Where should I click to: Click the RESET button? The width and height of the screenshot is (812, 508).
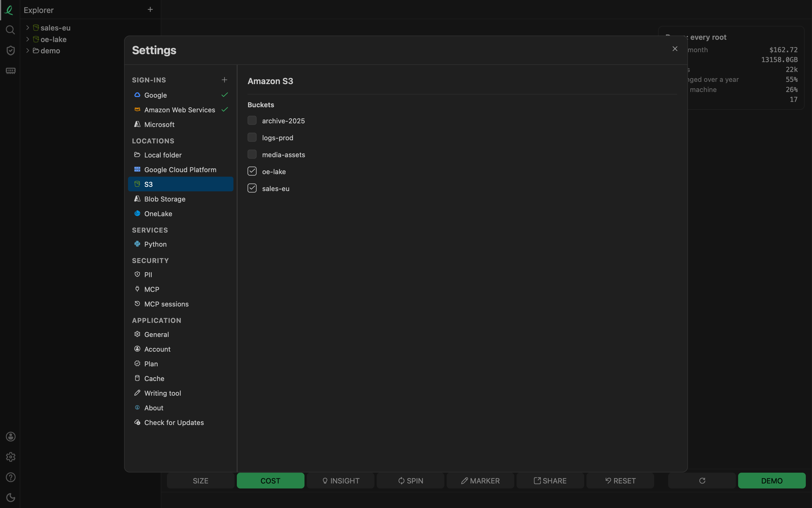coord(620,480)
